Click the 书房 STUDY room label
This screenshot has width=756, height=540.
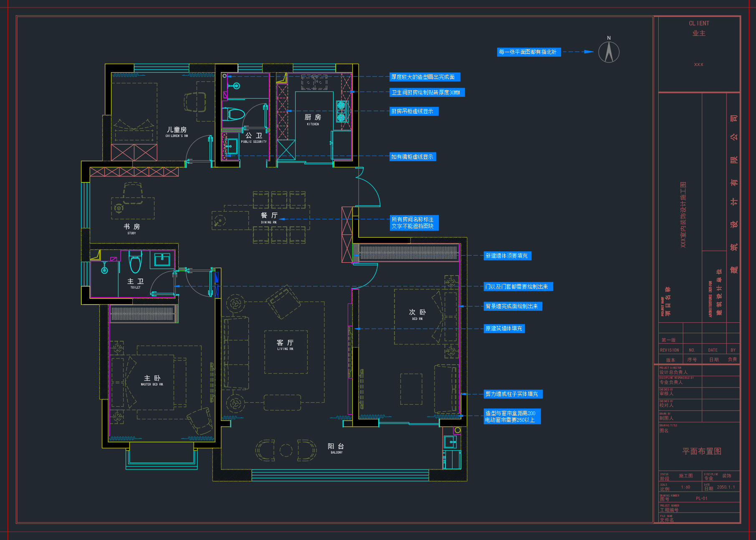[131, 229]
